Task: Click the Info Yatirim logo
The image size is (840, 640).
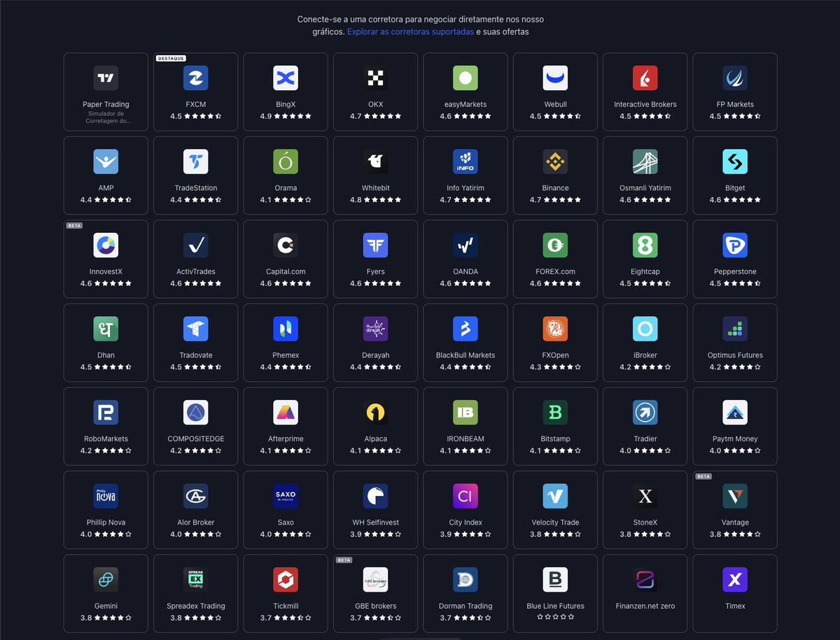Action: coord(465,162)
